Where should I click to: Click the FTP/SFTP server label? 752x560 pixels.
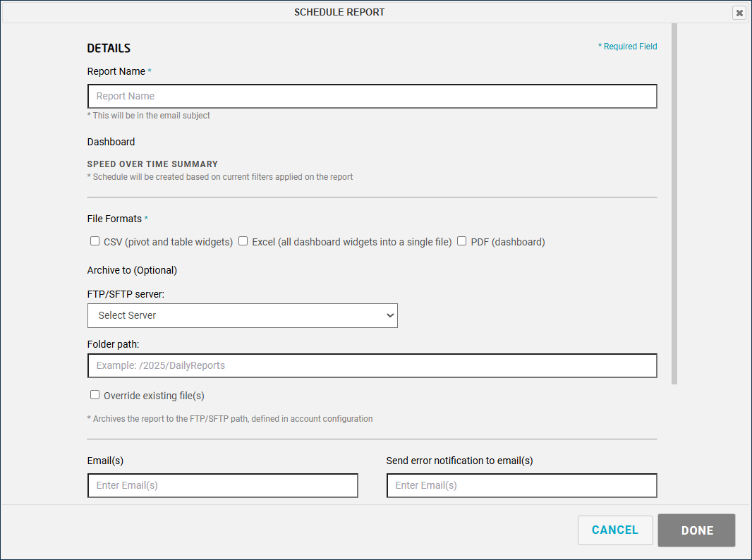point(126,294)
